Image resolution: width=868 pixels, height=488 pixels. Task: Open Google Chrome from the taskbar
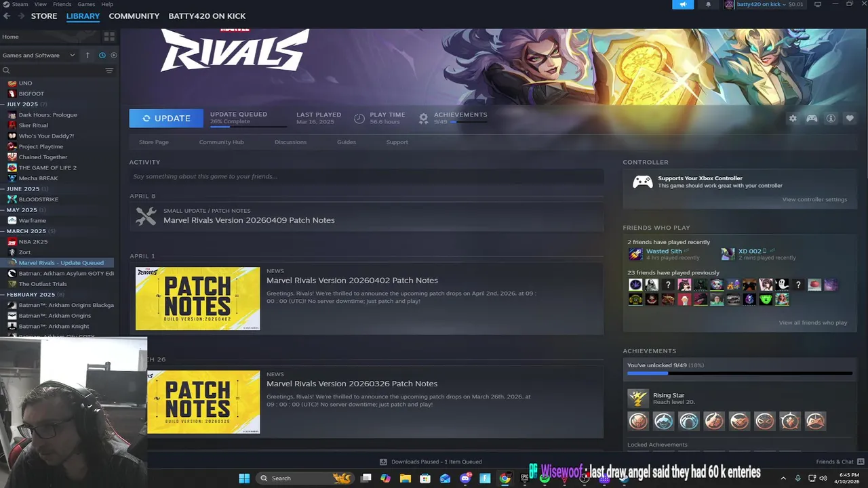505,478
